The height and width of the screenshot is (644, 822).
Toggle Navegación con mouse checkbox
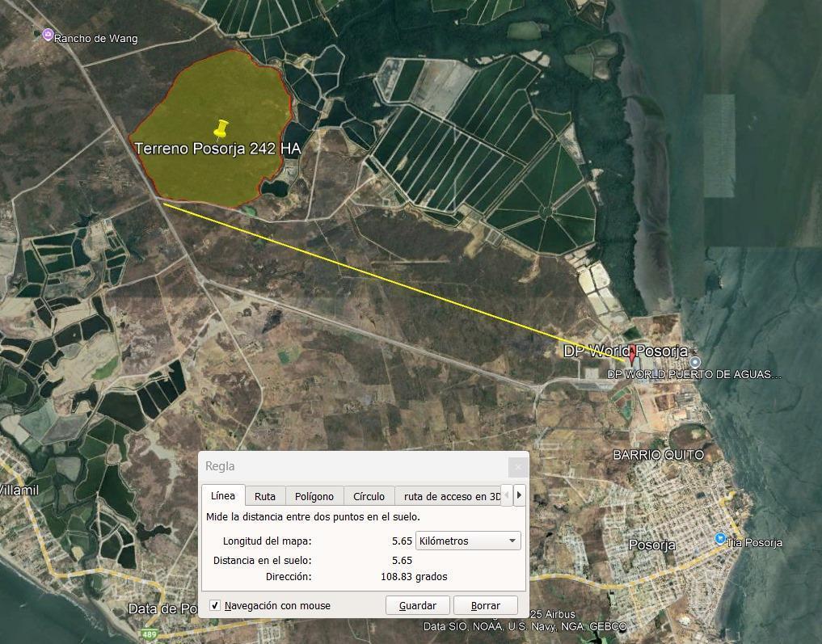point(215,605)
